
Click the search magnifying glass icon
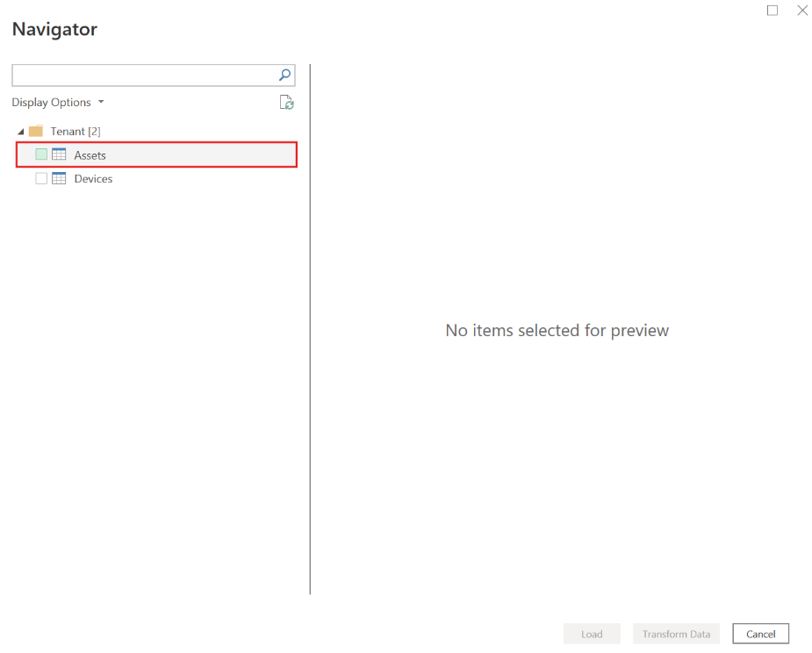point(284,75)
